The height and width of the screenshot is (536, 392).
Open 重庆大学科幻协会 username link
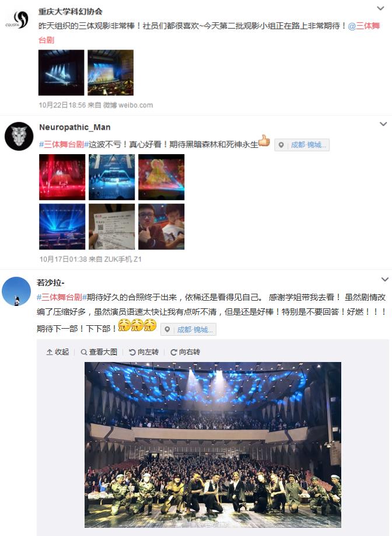[x=70, y=12]
